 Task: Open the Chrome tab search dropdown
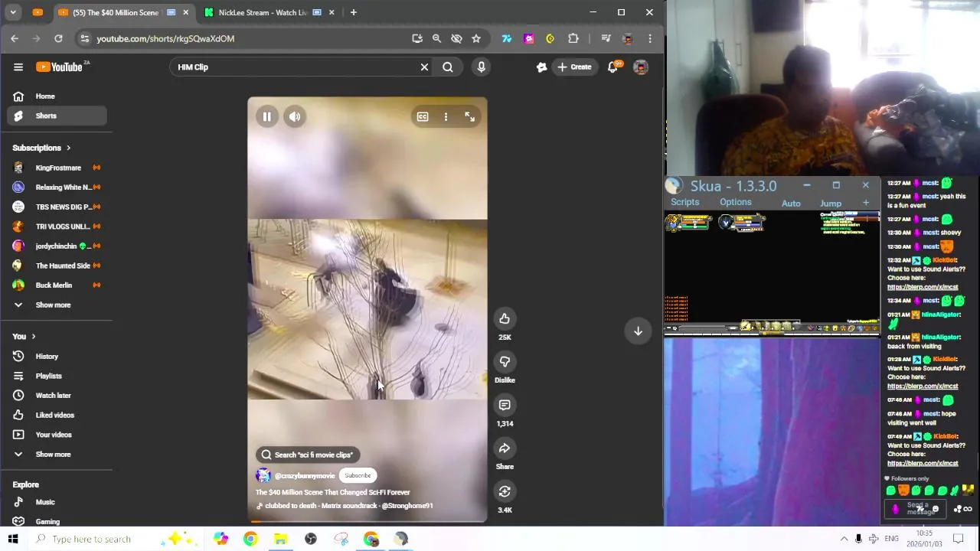tap(13, 12)
